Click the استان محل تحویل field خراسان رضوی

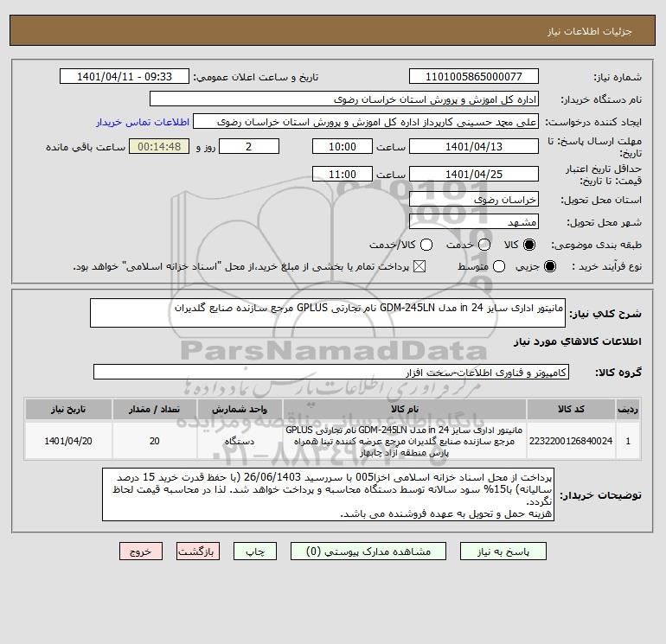point(474,199)
